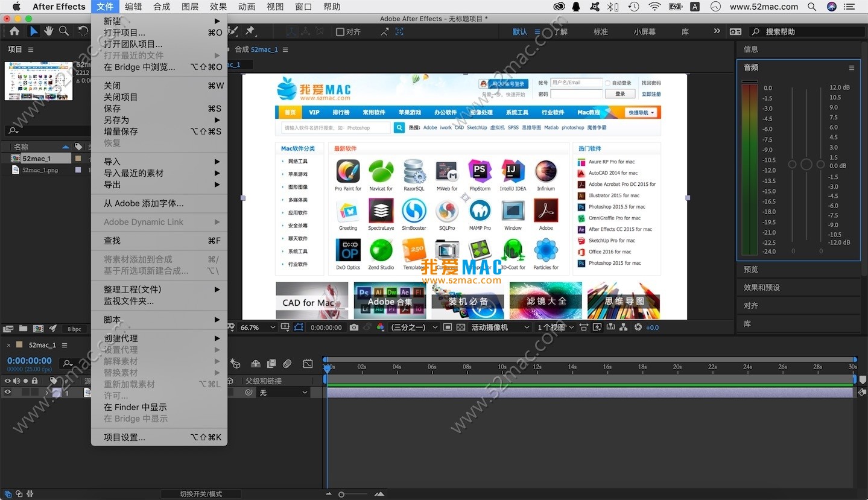The height and width of the screenshot is (500, 868).
Task: Click the grid and guide options icon
Action: [x=285, y=328]
